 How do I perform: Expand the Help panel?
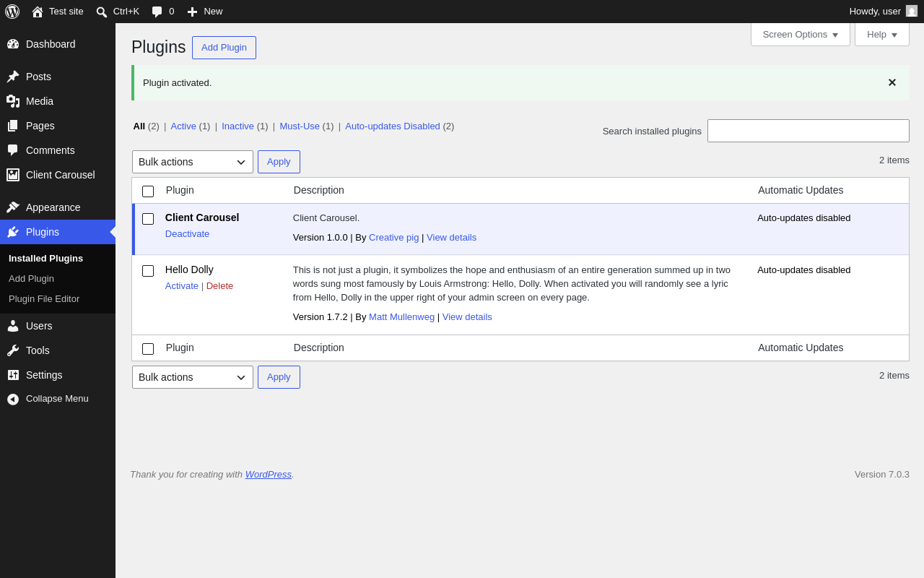882,34
